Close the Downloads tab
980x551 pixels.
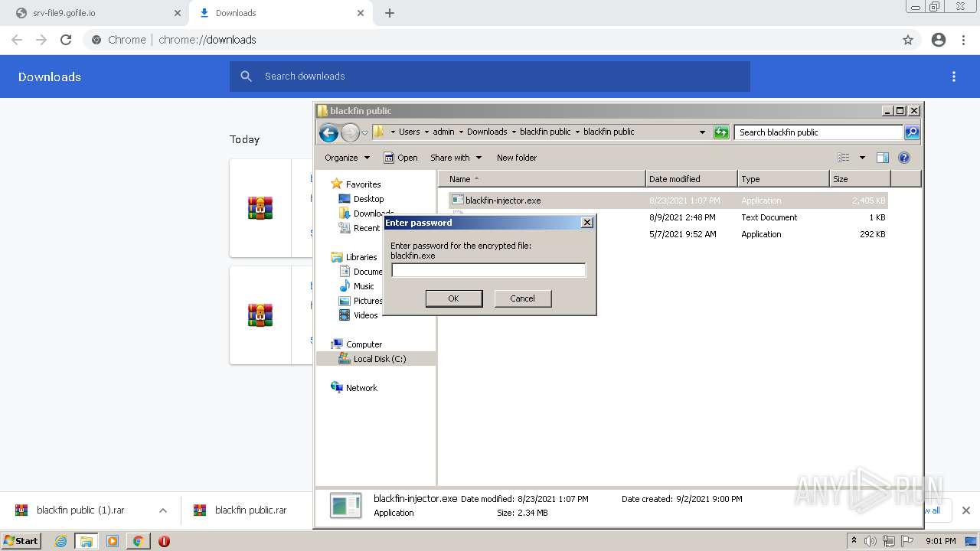[x=360, y=13]
